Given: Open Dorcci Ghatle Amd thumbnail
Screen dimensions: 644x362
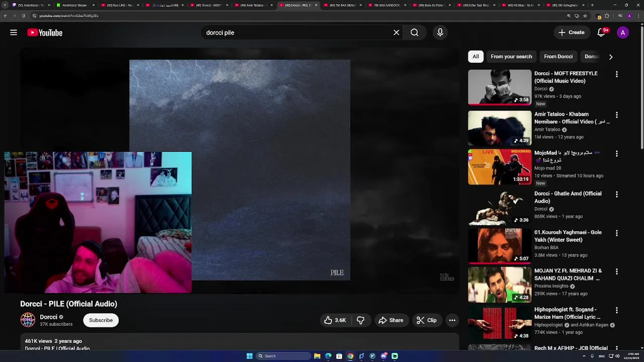Looking at the screenshot, I should (500, 208).
